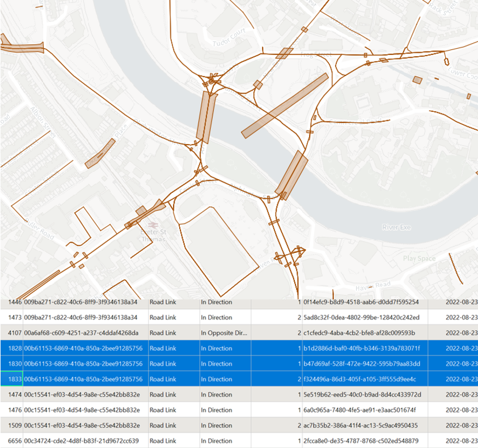Click 'In Direction' cell in row 1476
478x448 pixels.
[x=217, y=410]
